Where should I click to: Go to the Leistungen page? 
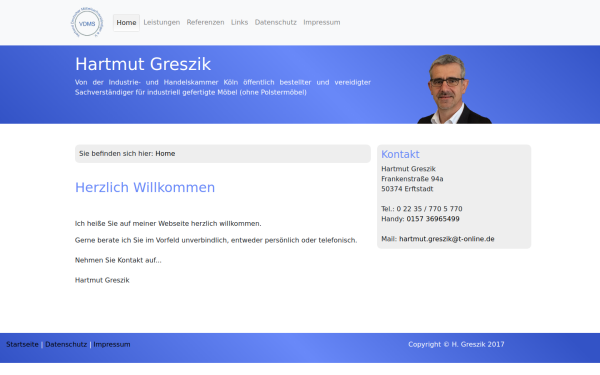(161, 23)
